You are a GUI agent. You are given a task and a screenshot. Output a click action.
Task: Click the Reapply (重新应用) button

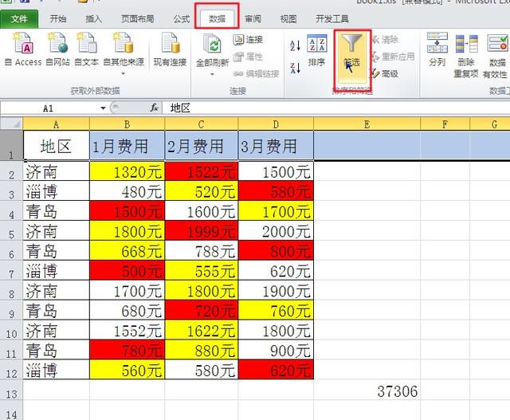click(393, 57)
